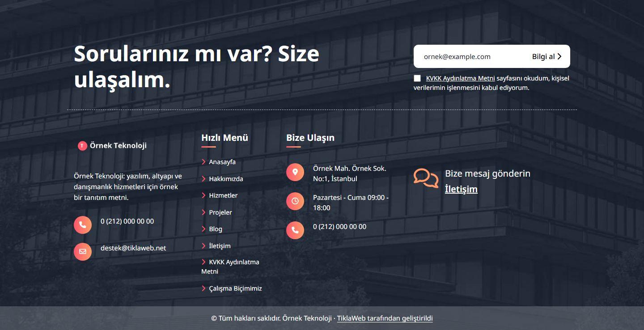Open Hakkımızda from Hızlı Menü

226,179
